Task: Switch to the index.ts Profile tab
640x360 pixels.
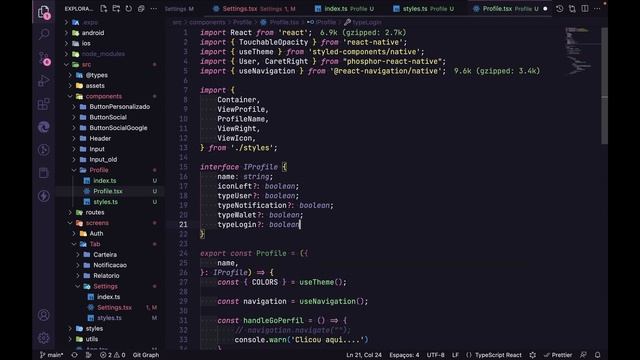Action: coord(344,9)
